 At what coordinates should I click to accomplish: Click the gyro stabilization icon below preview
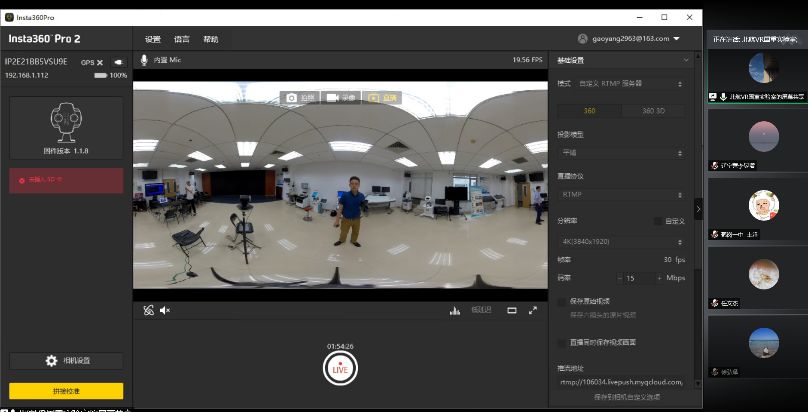148,310
